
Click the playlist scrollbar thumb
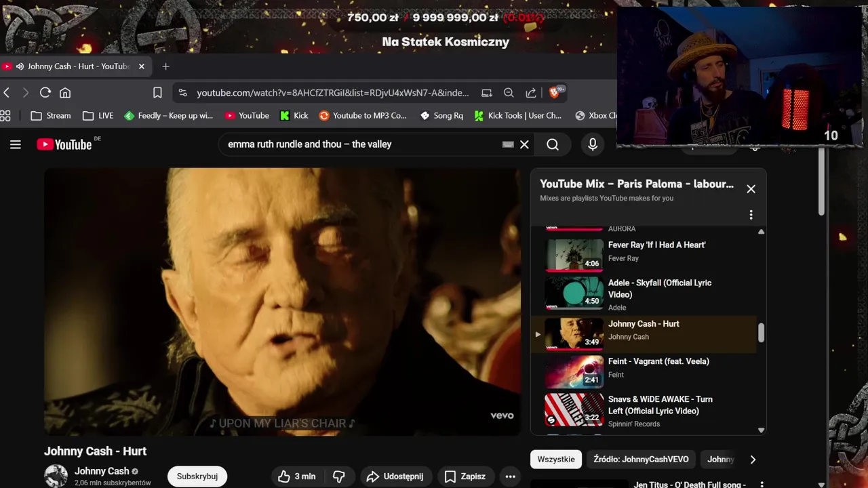[761, 333]
